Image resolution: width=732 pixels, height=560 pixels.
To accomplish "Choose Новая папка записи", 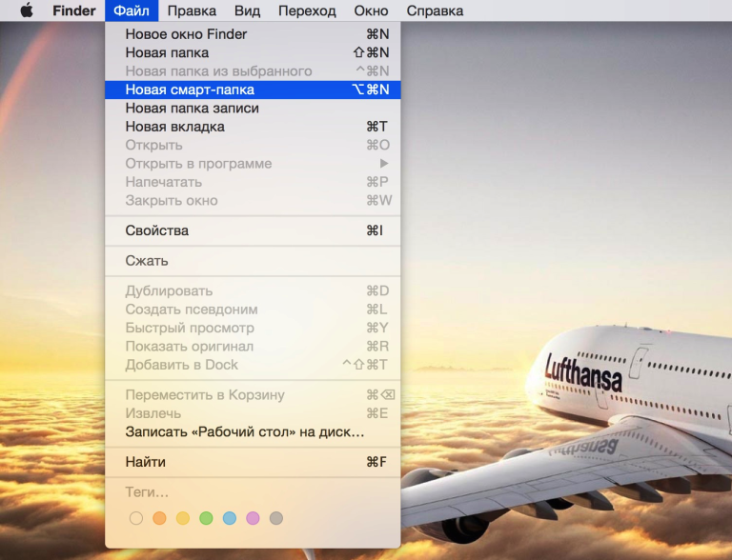I will (x=253, y=109).
